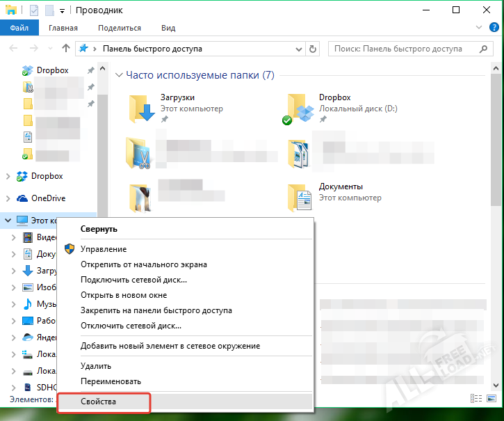
Task: Click the Refresh button beside address bar
Action: coord(313,49)
